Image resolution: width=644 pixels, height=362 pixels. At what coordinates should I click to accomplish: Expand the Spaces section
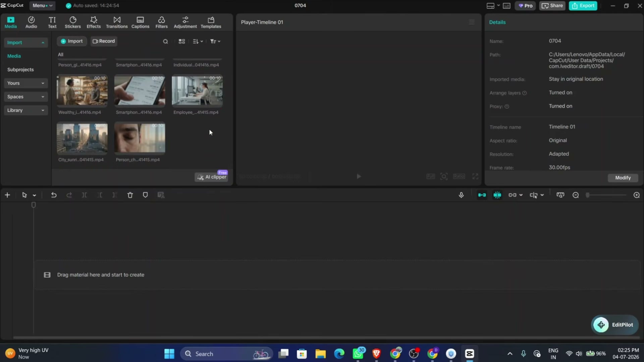point(26,97)
